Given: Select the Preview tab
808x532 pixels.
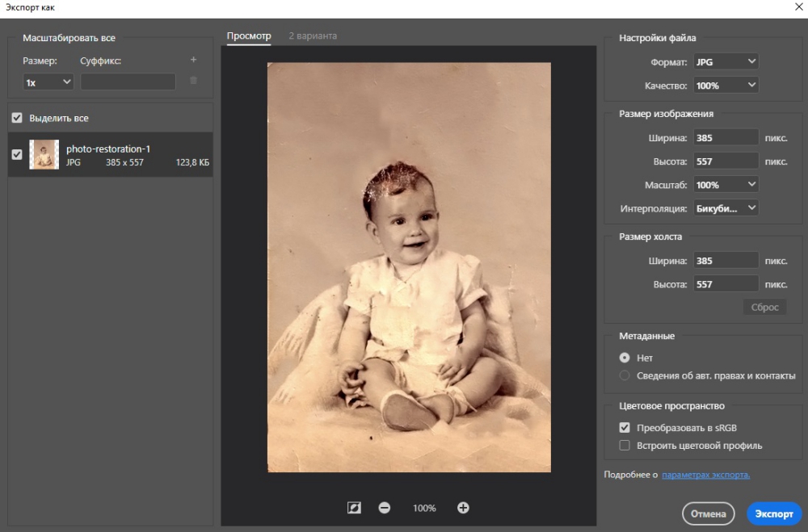Looking at the screenshot, I should coord(249,36).
